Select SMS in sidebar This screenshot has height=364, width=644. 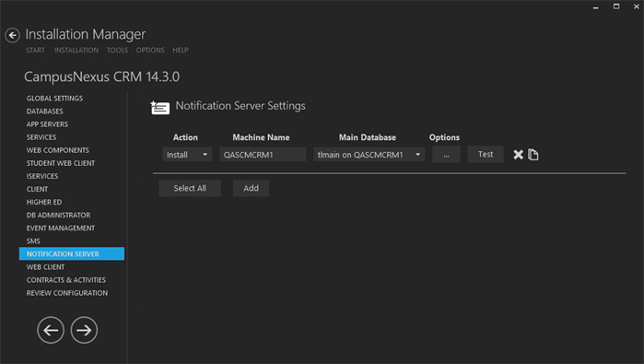point(33,241)
